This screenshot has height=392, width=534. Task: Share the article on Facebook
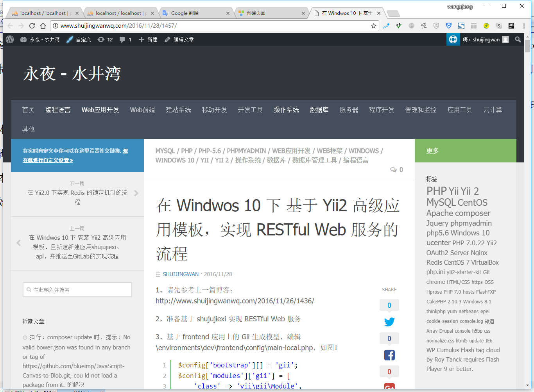[389, 355]
